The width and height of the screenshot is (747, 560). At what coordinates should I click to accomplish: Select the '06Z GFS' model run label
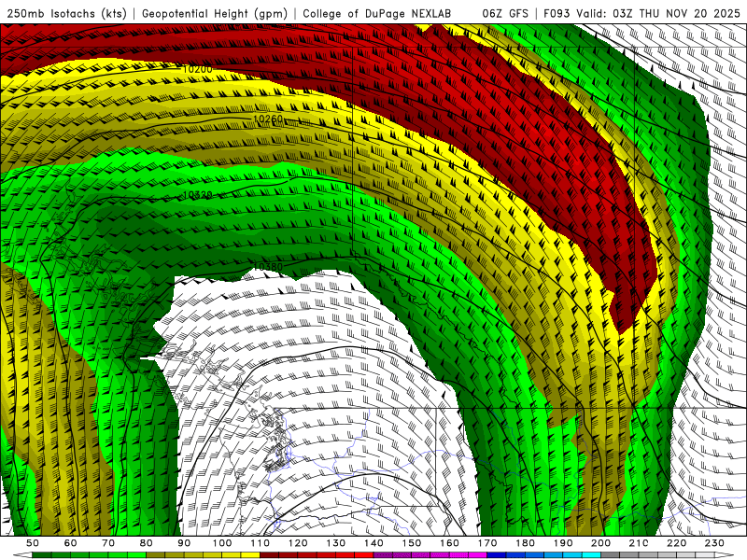pyautogui.click(x=505, y=14)
